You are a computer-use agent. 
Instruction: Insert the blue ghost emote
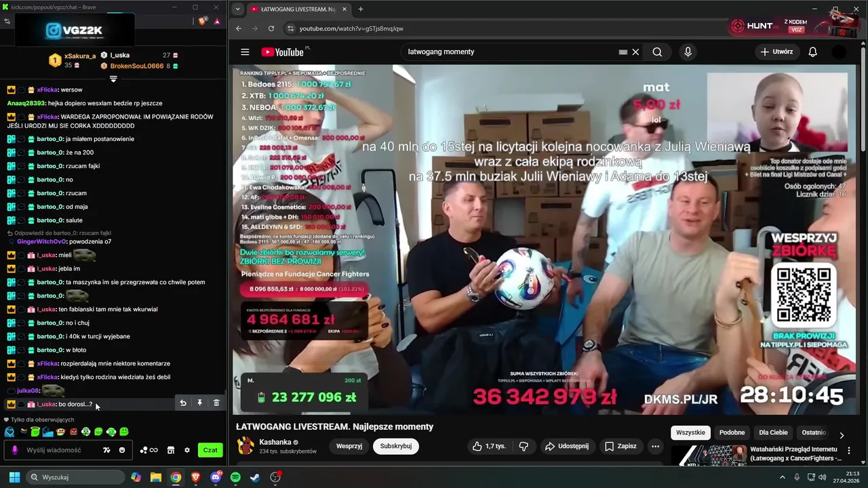coord(9,432)
